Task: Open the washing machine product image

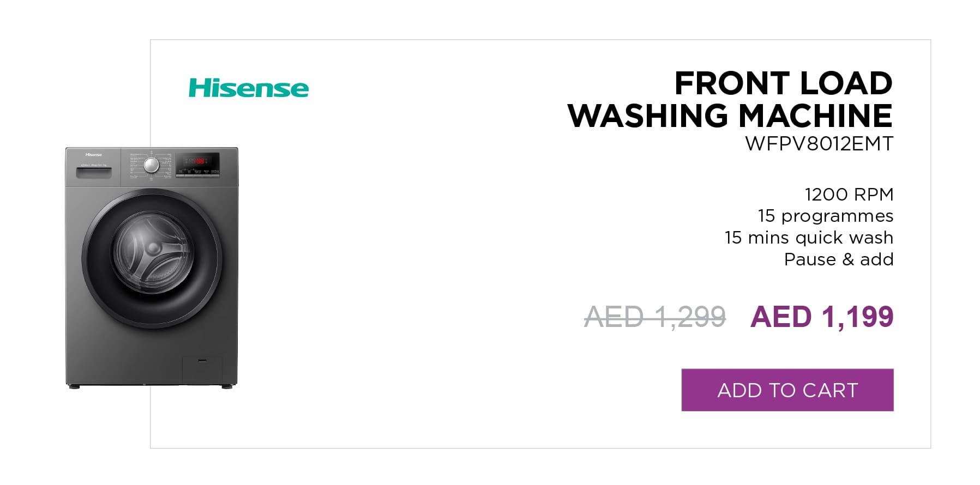Action: click(152, 267)
